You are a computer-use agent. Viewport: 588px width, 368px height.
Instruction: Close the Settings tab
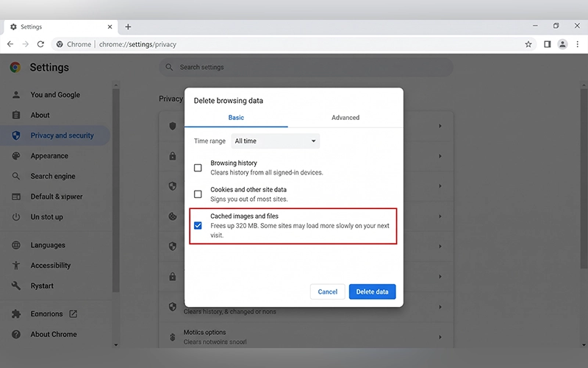click(x=110, y=26)
